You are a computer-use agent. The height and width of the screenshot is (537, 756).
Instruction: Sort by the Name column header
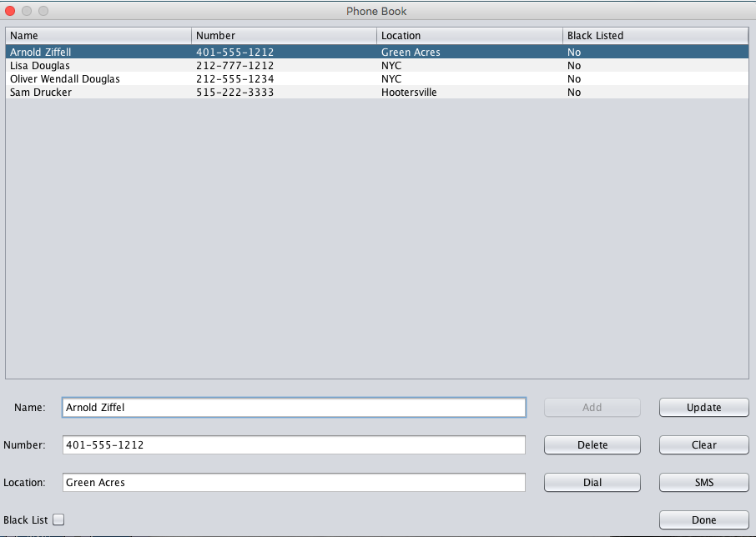[98, 36]
